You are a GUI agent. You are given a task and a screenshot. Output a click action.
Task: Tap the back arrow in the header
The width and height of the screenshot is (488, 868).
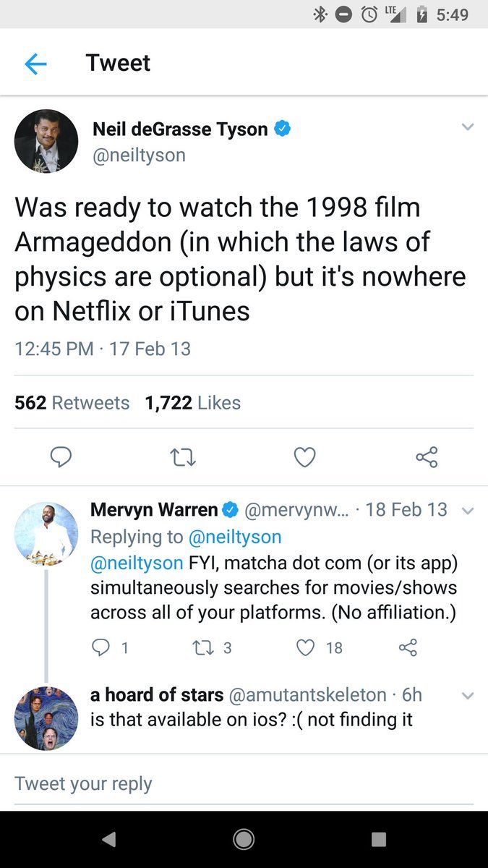tap(35, 64)
